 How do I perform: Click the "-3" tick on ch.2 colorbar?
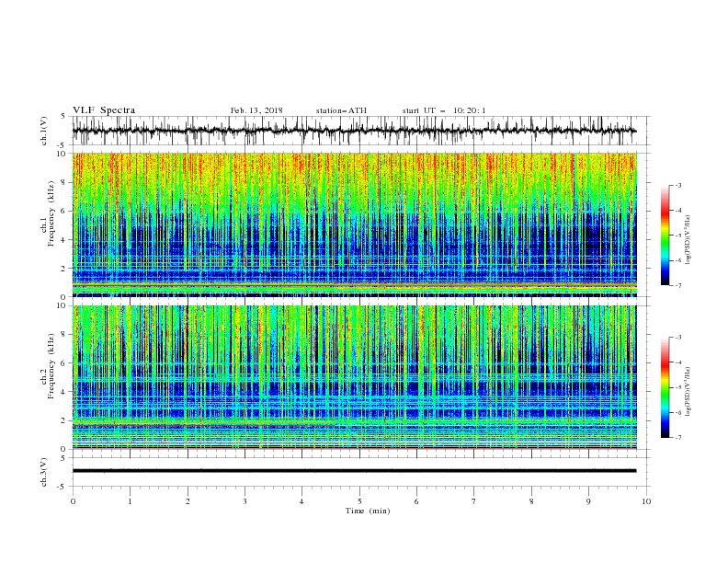[x=678, y=338]
